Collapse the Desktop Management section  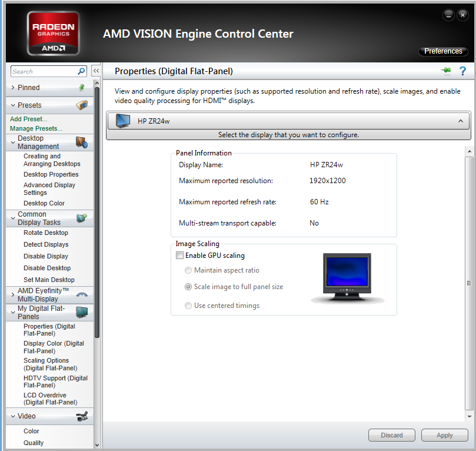click(x=13, y=142)
